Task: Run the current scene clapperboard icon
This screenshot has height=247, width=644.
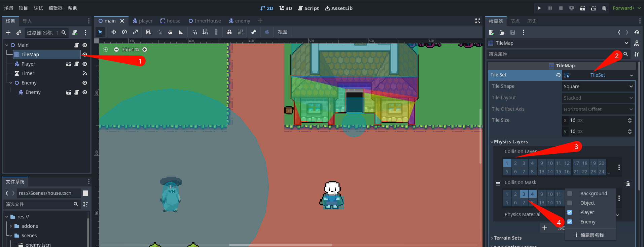Action: pyautogui.click(x=582, y=8)
